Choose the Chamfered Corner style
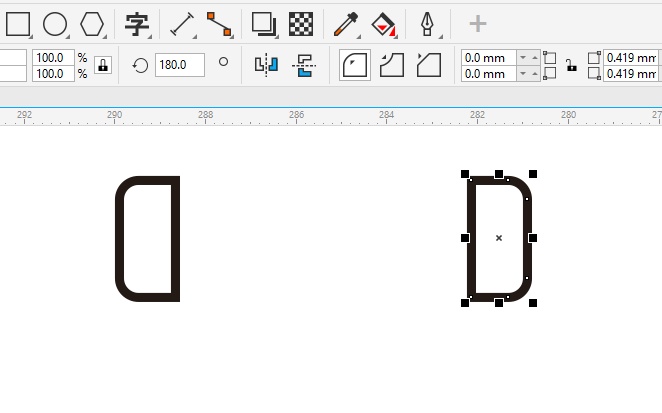The width and height of the screenshot is (662, 413). 429,65
